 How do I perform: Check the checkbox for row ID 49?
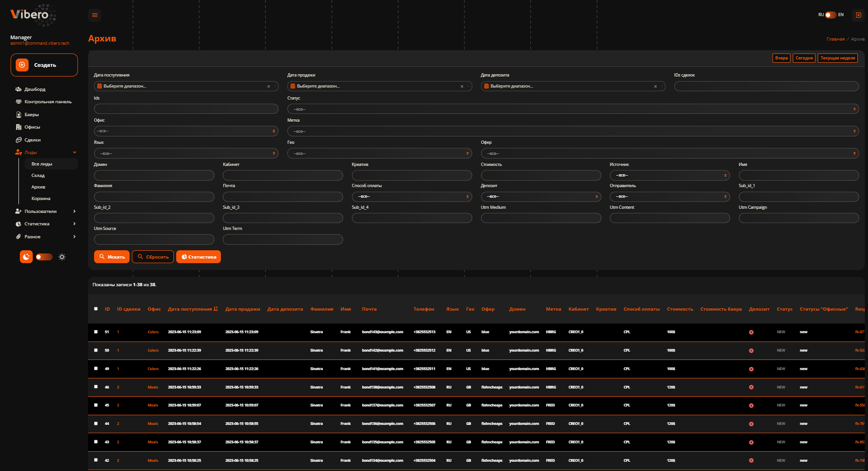[x=96, y=369]
